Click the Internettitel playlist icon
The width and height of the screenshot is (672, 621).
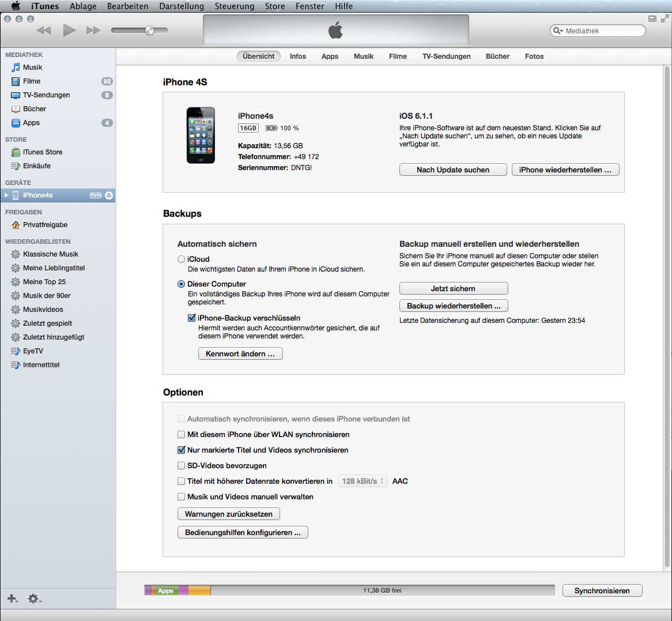16,365
